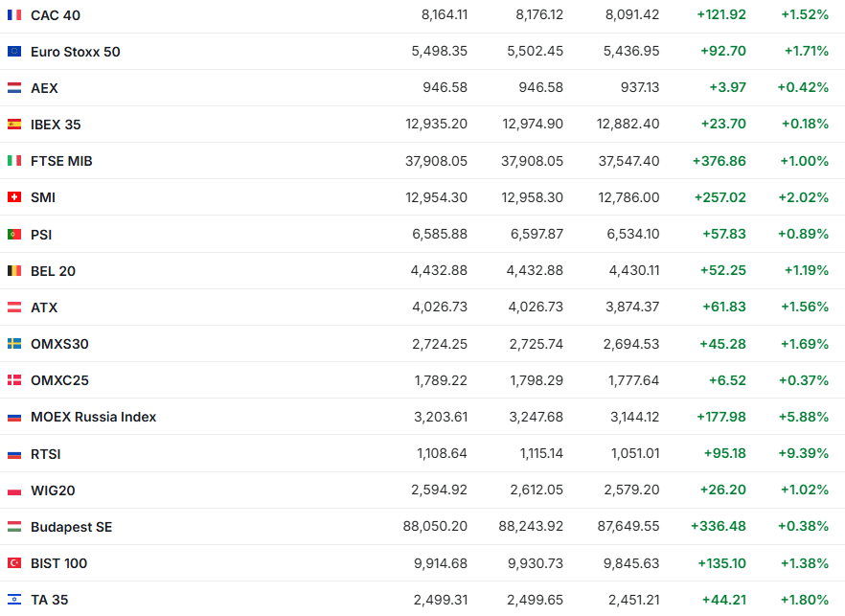Click the Sweden flag icon next to OMXS30
The width and height of the screenshot is (845, 616).
click(x=14, y=344)
